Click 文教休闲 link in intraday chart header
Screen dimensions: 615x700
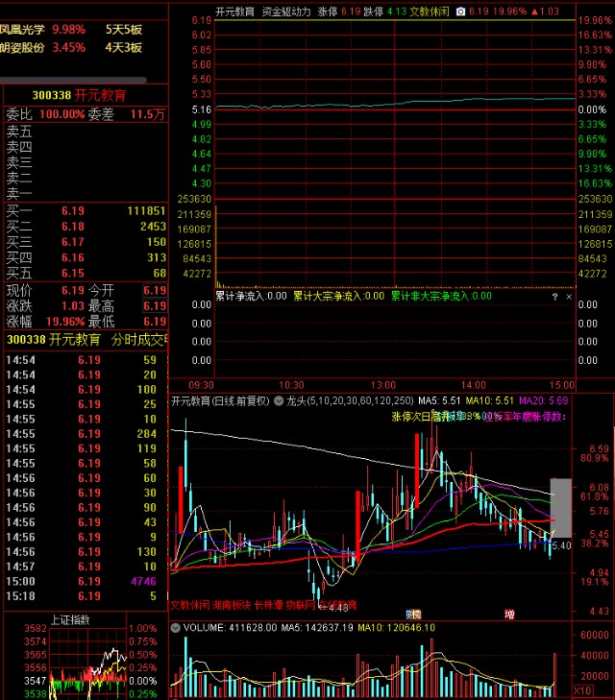tap(430, 12)
